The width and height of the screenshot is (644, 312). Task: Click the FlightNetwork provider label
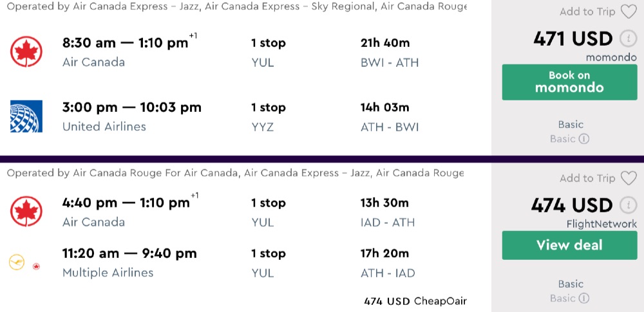[x=601, y=224]
